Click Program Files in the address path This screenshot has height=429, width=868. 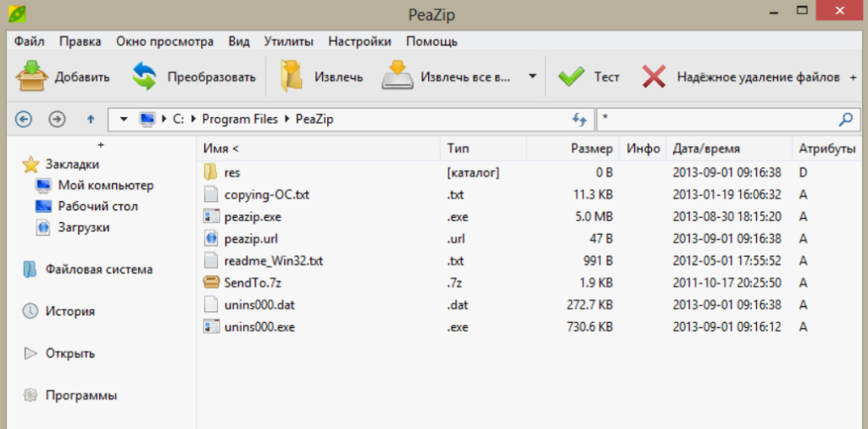click(240, 119)
